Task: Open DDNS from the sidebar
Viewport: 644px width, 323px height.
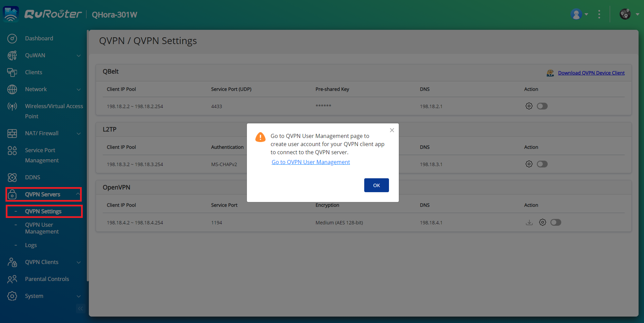Action: (33, 177)
